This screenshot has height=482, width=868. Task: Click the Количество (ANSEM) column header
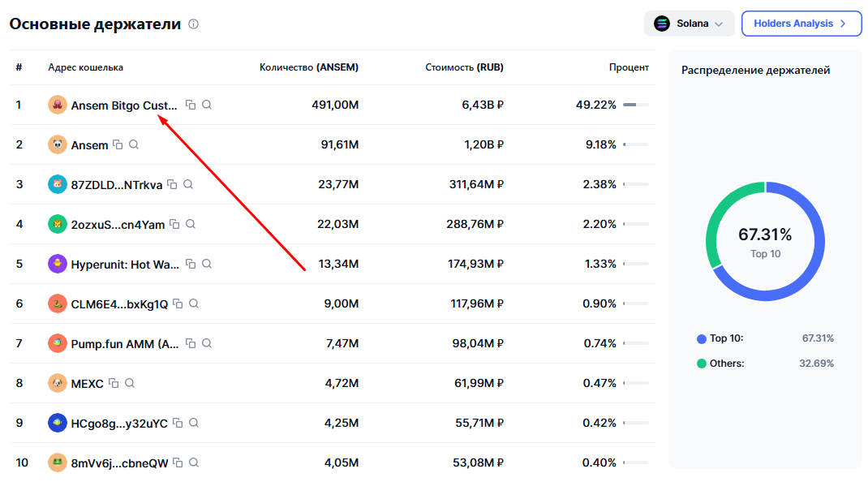pos(309,67)
